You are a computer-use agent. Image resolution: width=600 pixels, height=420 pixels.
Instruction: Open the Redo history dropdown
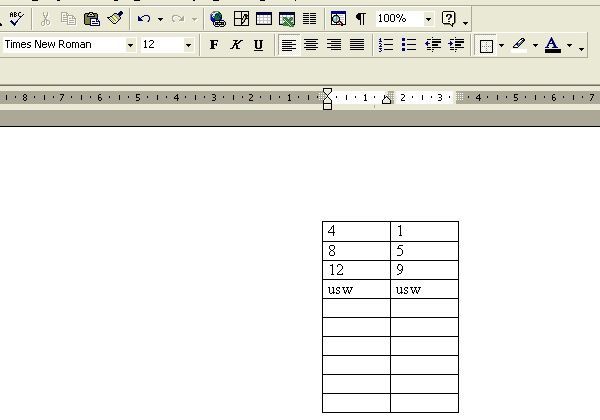194,19
